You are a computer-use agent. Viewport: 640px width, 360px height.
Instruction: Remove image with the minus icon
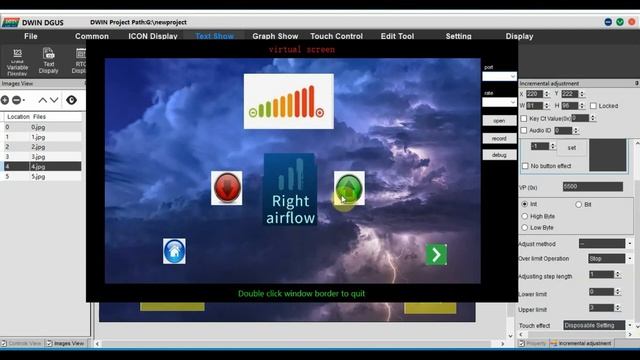point(17,100)
